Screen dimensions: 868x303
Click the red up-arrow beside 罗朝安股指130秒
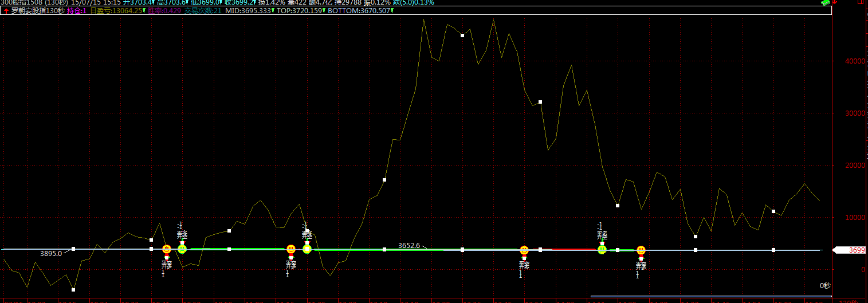tap(6, 11)
